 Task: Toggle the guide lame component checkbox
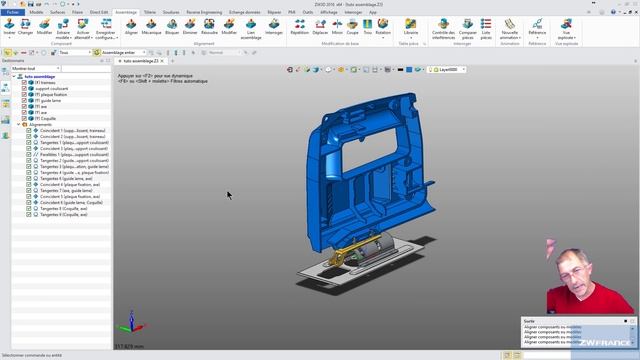click(24, 100)
